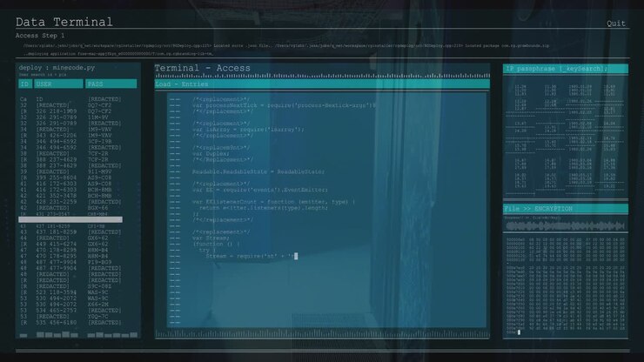Click the encryption audio waveform

tap(565, 226)
